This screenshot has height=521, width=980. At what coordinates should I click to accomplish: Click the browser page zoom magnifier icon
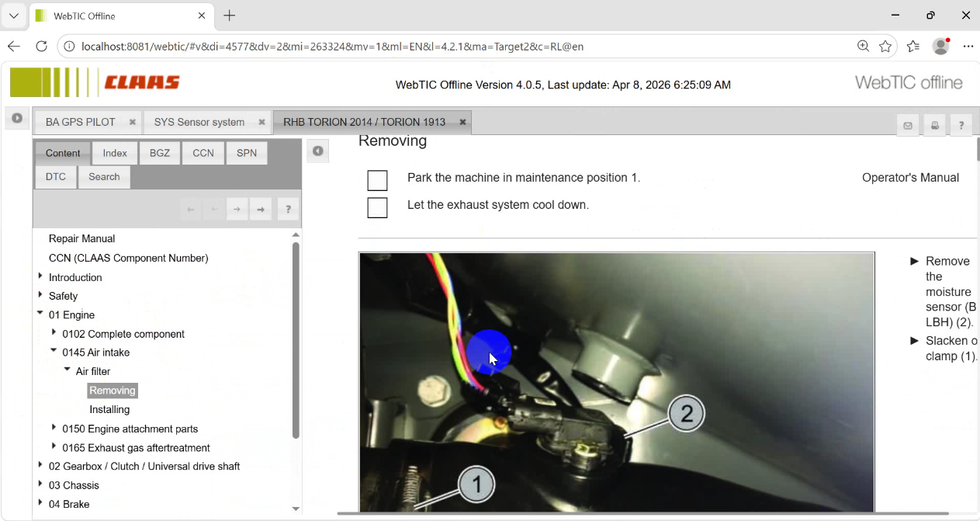click(863, 47)
